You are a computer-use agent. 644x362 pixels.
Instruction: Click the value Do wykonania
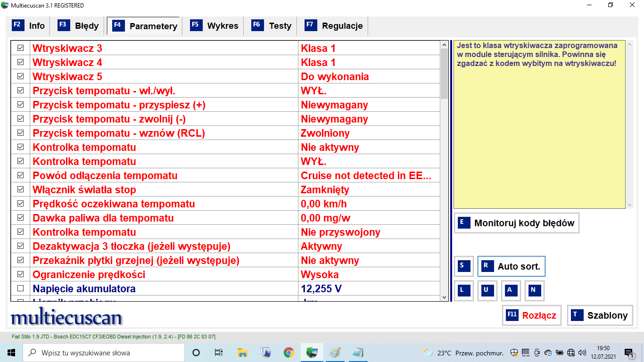pos(335,76)
